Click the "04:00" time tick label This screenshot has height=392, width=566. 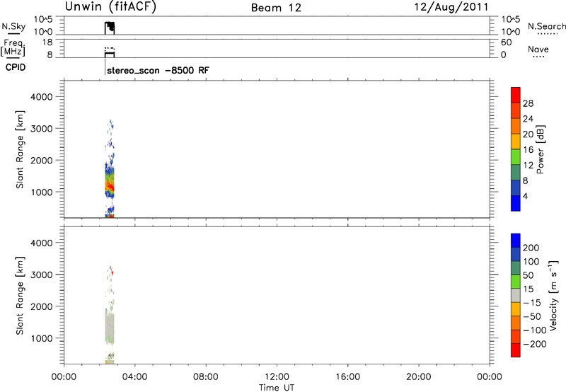[134, 377]
